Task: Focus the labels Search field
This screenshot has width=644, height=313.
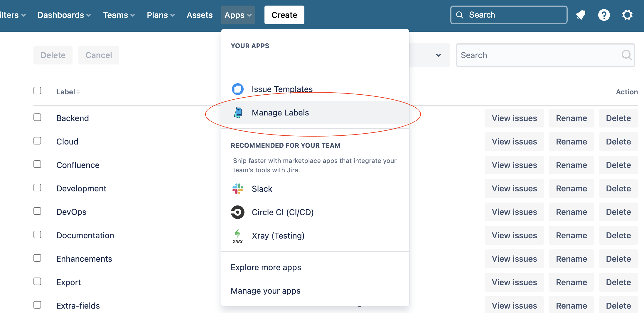Action: point(545,55)
